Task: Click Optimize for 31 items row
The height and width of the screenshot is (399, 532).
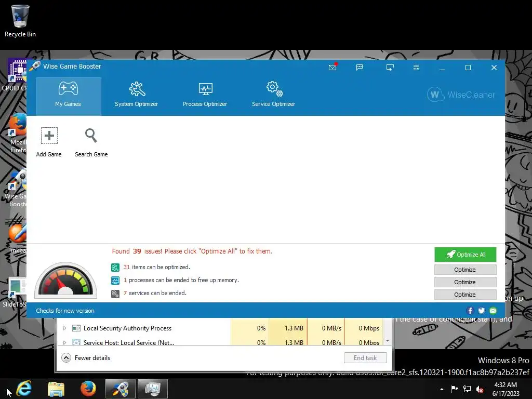Action: 465,270
